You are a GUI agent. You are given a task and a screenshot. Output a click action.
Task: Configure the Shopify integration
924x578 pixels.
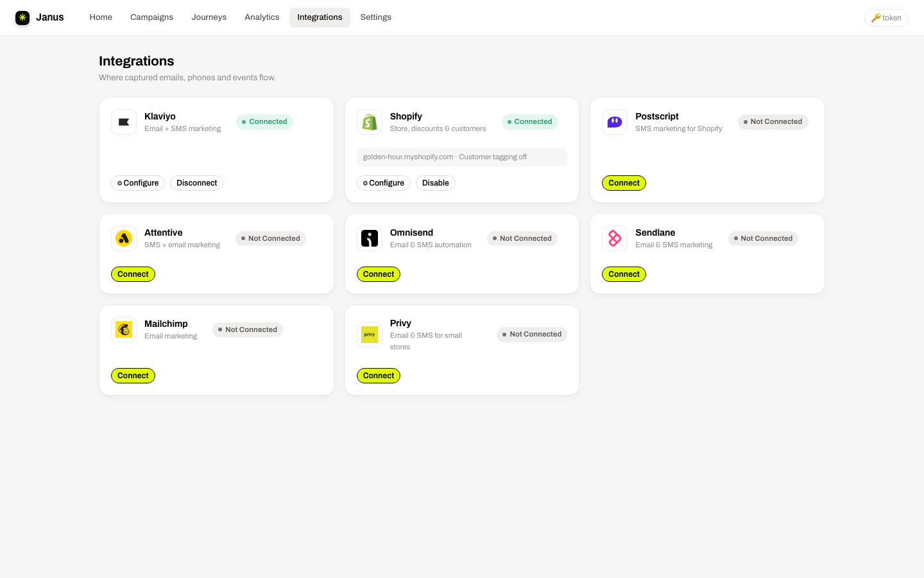pyautogui.click(x=384, y=183)
